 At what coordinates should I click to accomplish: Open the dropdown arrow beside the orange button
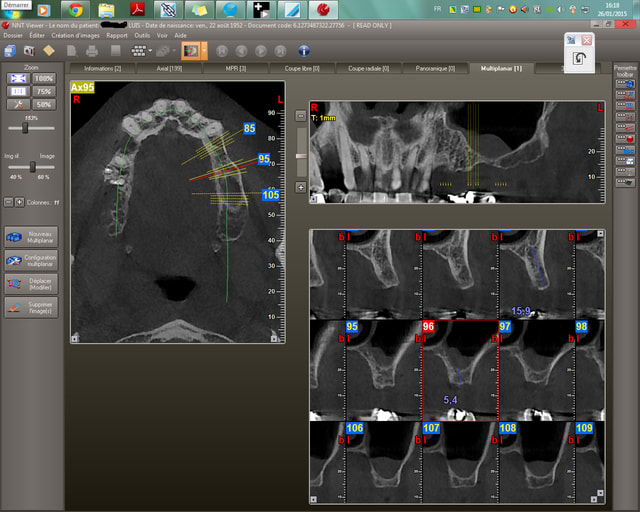tap(204, 50)
